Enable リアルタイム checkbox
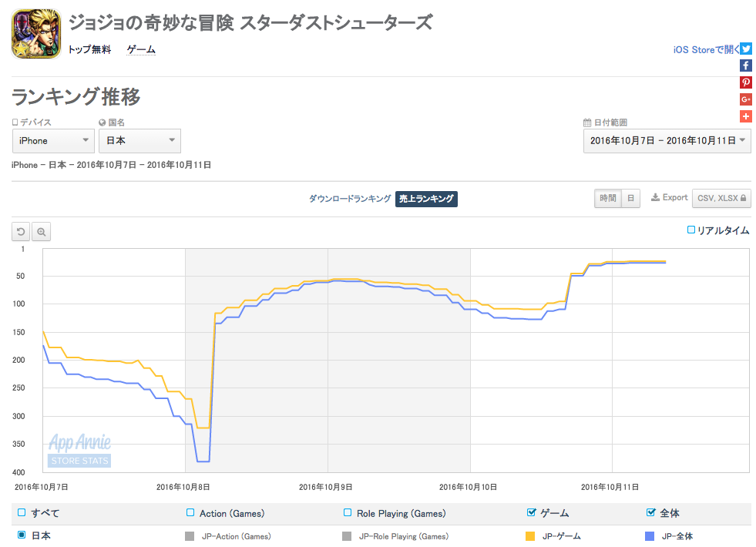Viewport: 756px width, 547px height. 691,230
